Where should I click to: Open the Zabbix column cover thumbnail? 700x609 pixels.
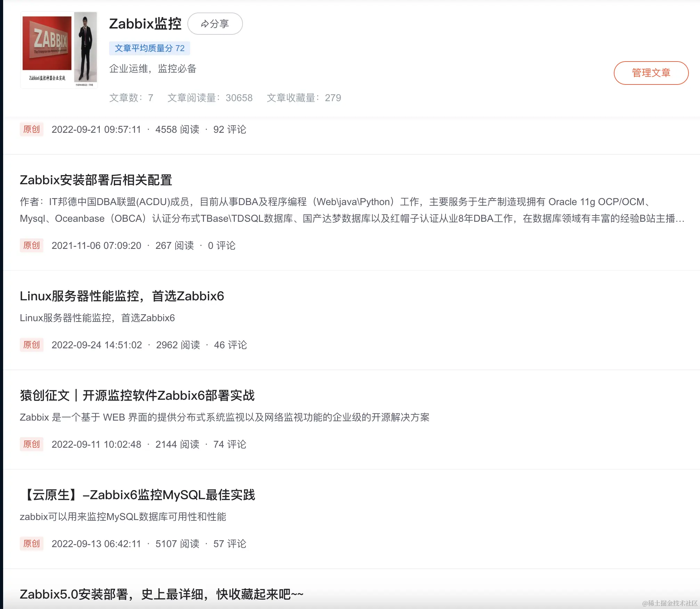pyautogui.click(x=59, y=50)
